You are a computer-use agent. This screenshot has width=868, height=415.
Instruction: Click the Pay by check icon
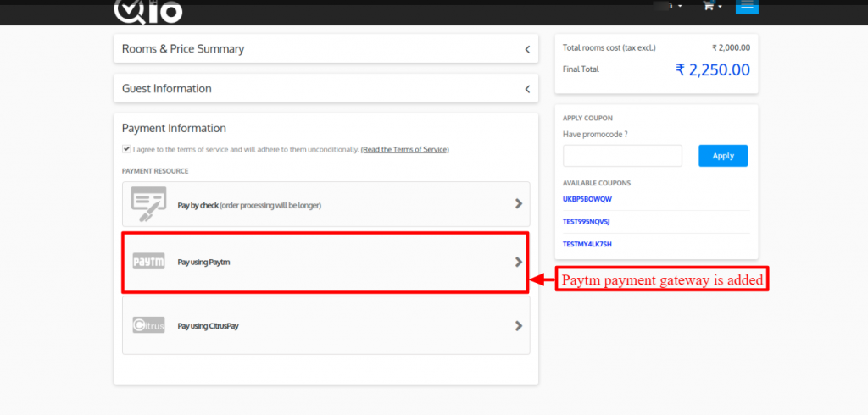(148, 204)
